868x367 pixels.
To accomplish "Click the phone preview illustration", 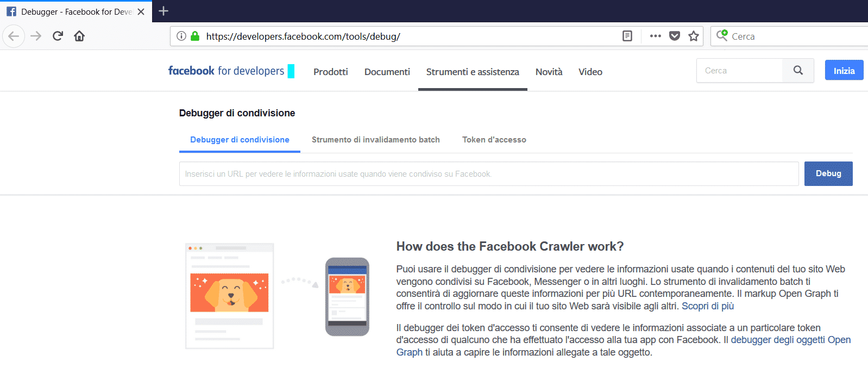I will (347, 296).
